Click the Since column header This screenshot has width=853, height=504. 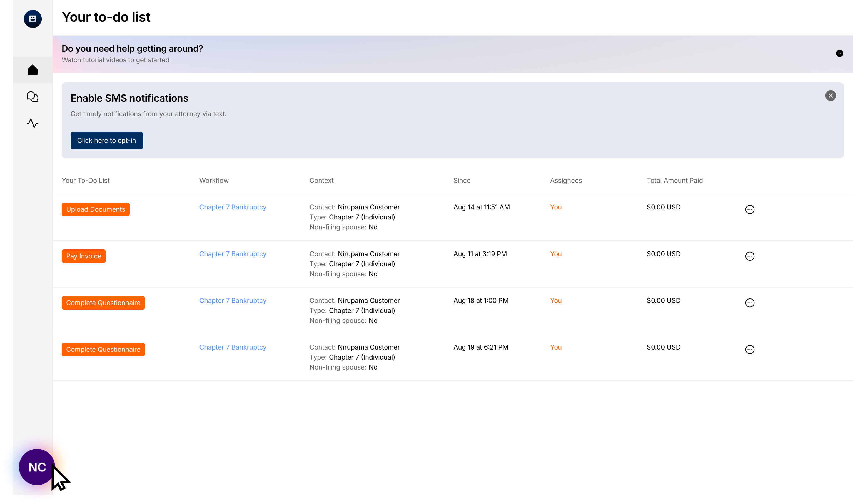click(x=462, y=181)
